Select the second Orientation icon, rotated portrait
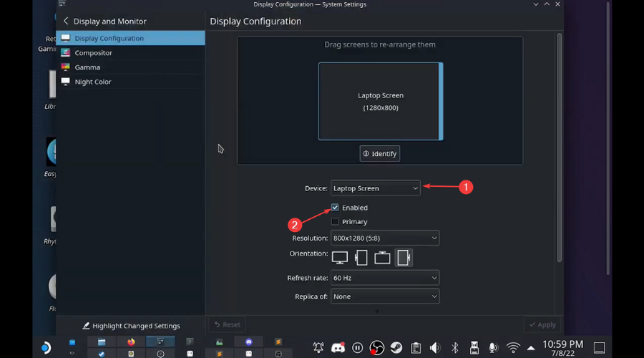Screen dimensions: 644x358 pyautogui.click(x=361, y=258)
